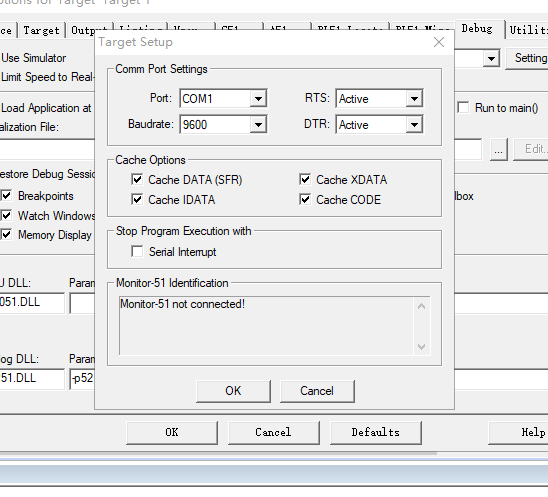548x497 pixels.
Task: Open the Baudrate 9600 dropdown
Action: [x=258, y=124]
